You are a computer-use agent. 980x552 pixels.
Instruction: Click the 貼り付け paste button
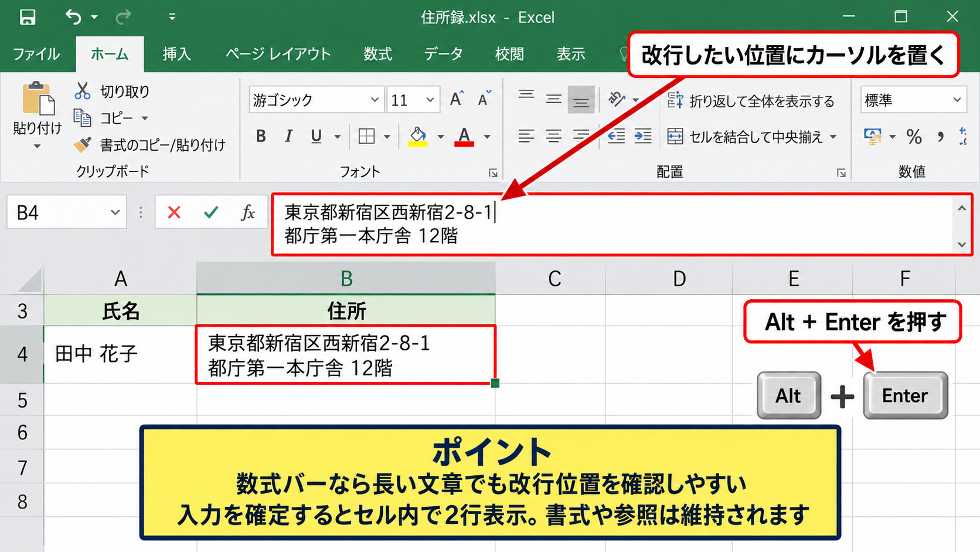click(38, 109)
